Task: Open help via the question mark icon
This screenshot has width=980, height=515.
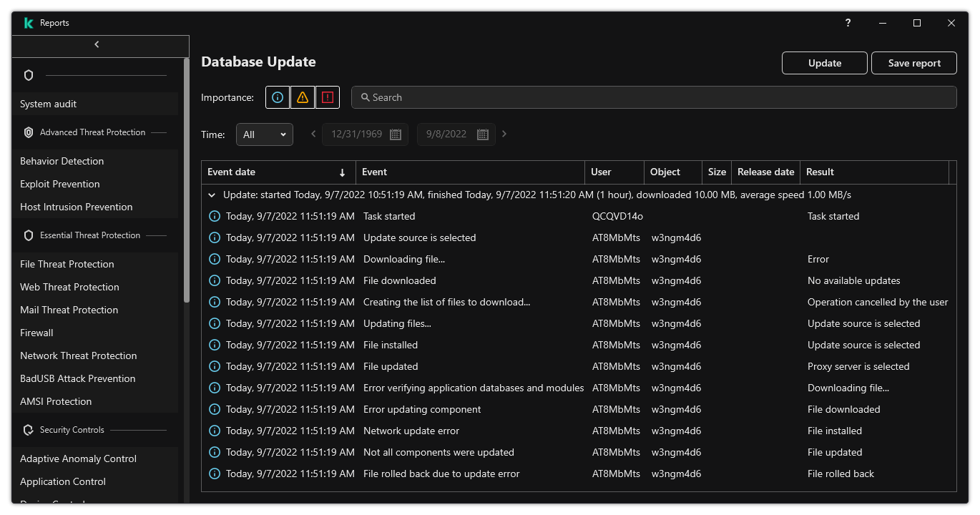Action: tap(848, 23)
